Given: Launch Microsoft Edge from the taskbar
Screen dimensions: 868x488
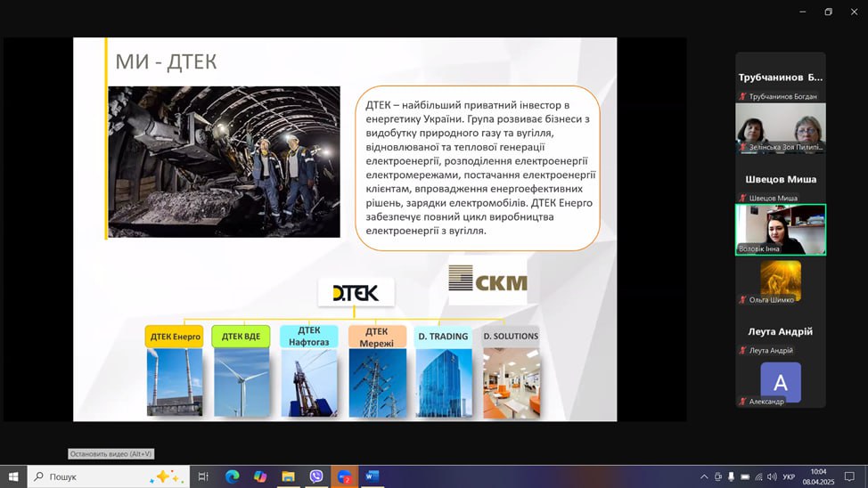Looking at the screenshot, I should pos(232,476).
